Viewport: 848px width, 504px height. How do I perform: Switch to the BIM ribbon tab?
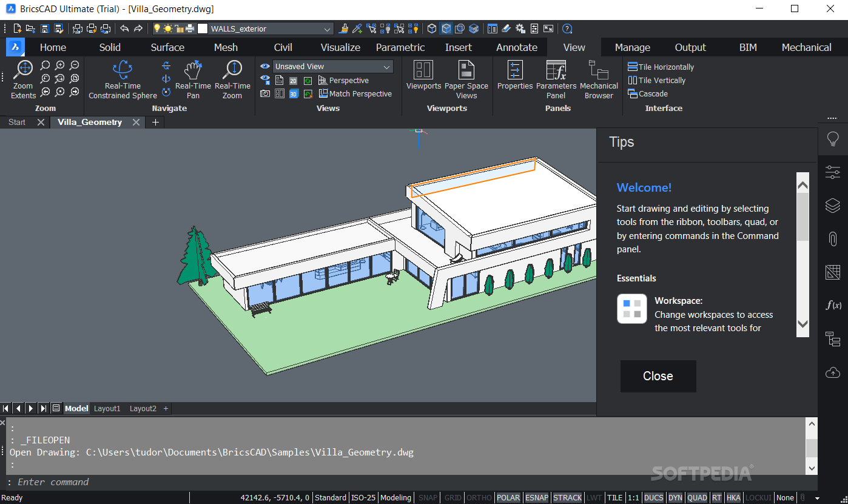(x=748, y=47)
